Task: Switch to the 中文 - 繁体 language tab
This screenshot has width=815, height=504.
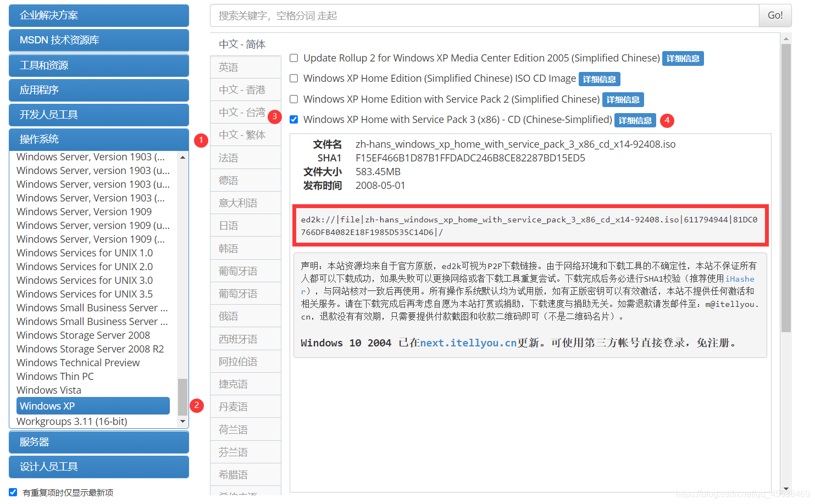Action: (x=245, y=135)
